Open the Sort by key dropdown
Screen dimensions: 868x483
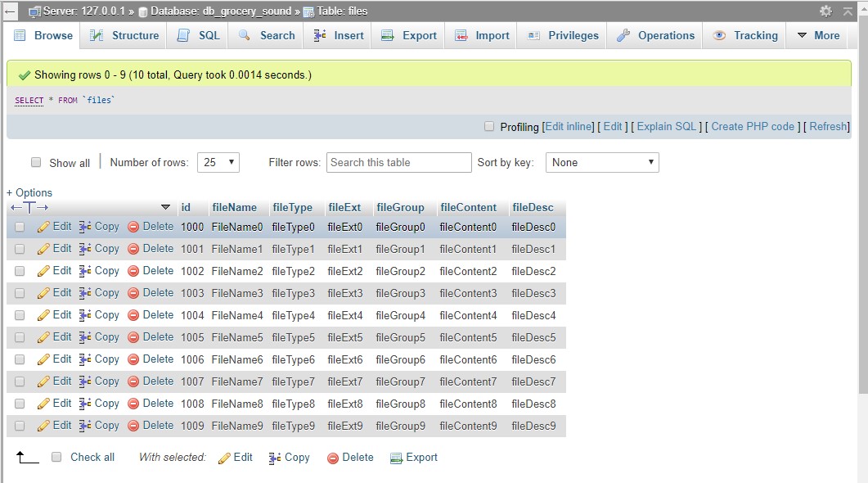pyautogui.click(x=602, y=162)
